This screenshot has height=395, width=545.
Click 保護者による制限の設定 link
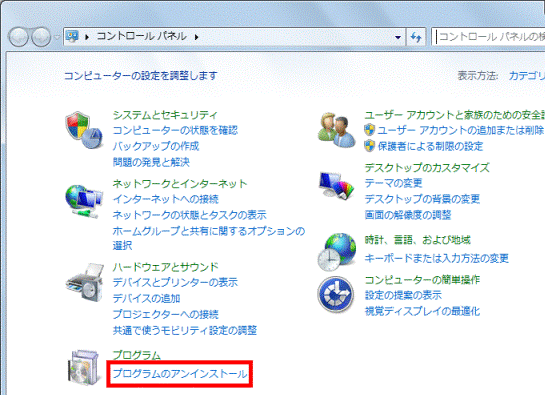coord(430,146)
